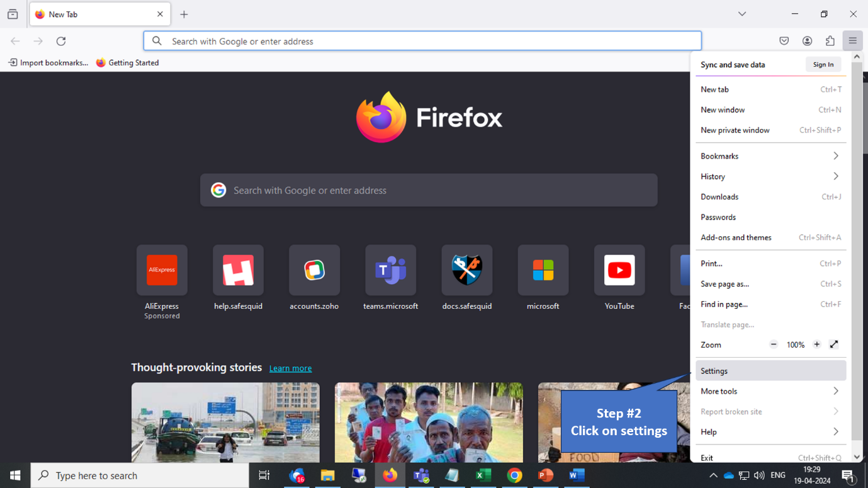The width and height of the screenshot is (868, 488).
Task: Click the new tab plus icon
Action: pyautogui.click(x=184, y=14)
